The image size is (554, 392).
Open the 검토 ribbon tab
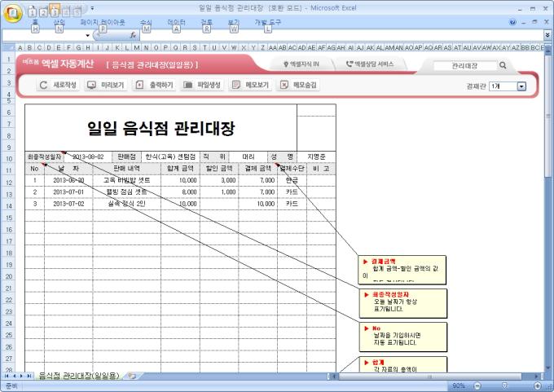click(207, 22)
